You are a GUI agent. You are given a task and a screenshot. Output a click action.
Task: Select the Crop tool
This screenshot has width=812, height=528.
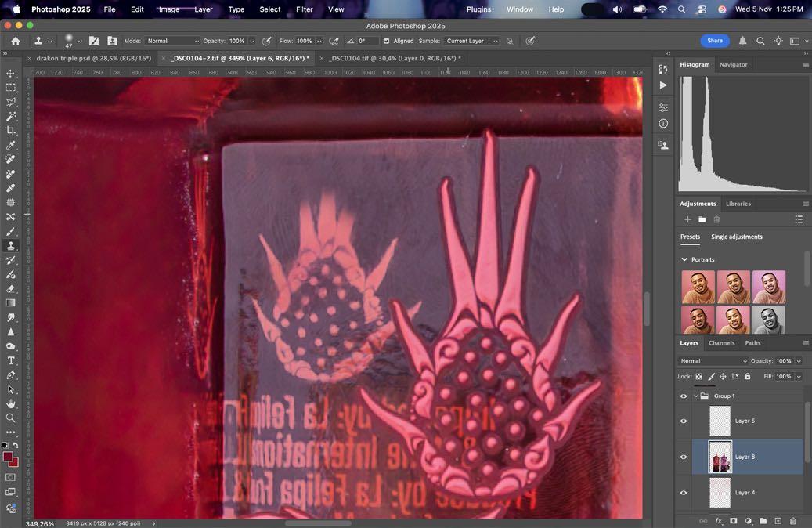[10, 131]
